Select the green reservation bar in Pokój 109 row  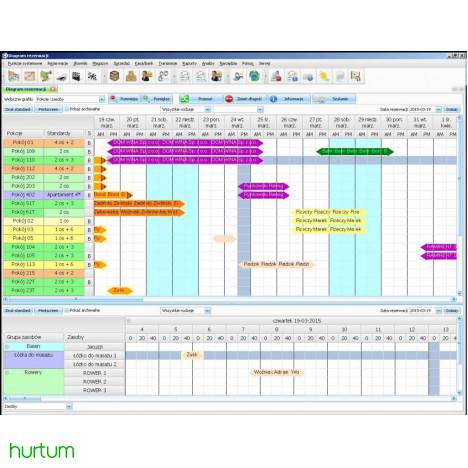coord(355,152)
